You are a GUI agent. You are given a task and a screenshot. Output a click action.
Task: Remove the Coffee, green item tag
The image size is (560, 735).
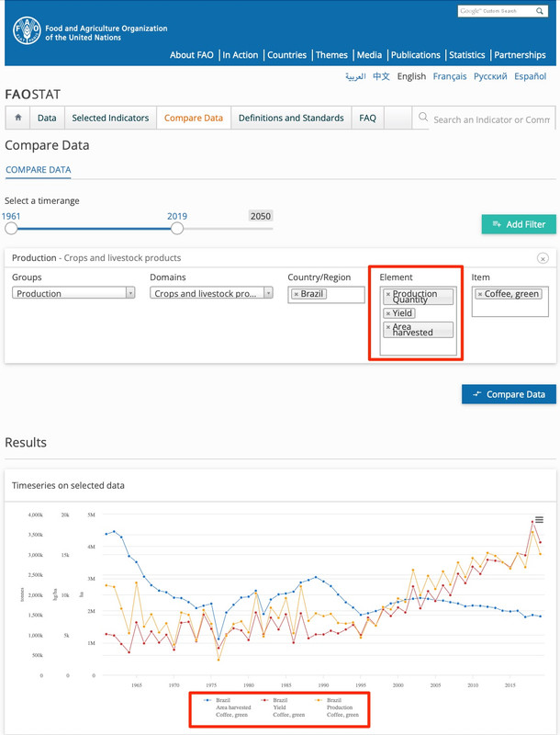(x=480, y=294)
